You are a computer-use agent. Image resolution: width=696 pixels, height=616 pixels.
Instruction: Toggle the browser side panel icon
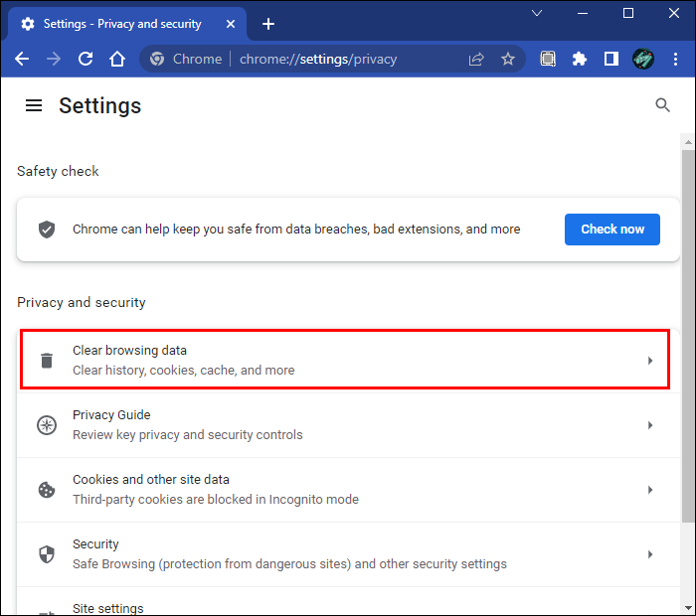(611, 59)
